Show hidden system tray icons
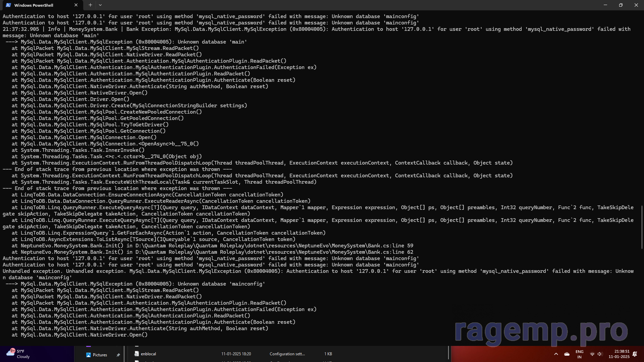This screenshot has height=362, width=644. (x=556, y=354)
